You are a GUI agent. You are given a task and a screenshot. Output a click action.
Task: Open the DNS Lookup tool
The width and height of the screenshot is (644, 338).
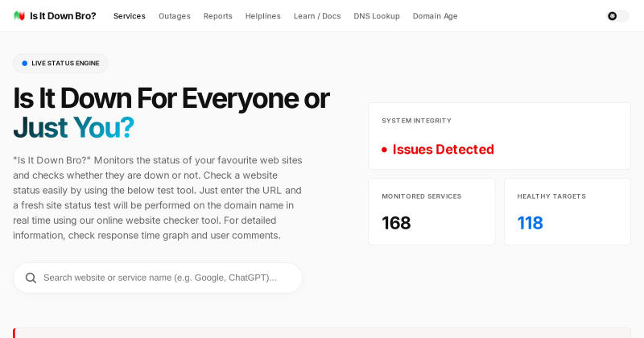point(377,16)
